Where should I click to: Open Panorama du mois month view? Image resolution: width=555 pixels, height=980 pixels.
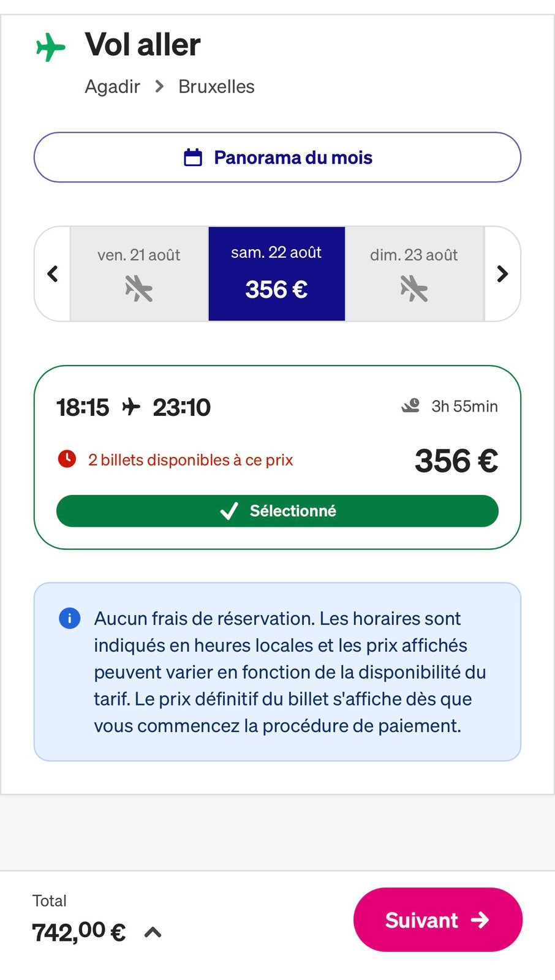click(x=277, y=157)
